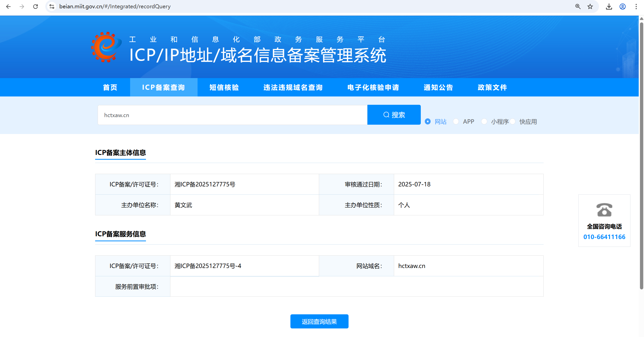Open Chrome three-dot menu
The image size is (644, 337).
636,7
